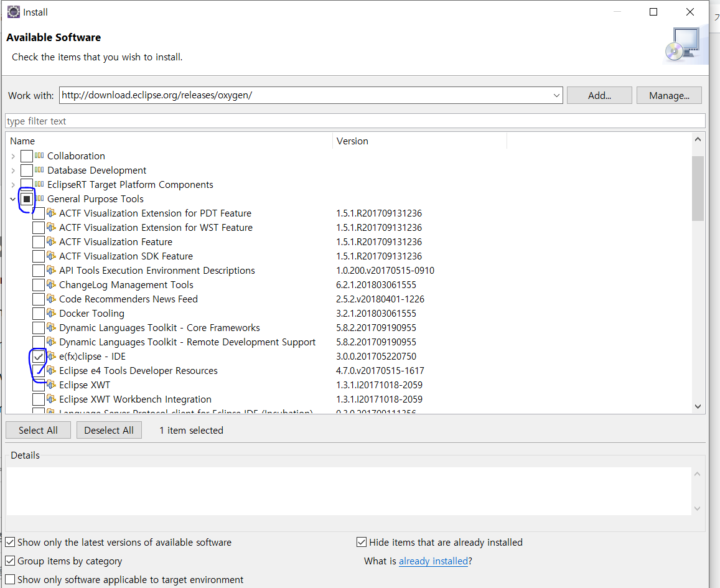Click the software list scrollbar thumb

(x=698, y=188)
